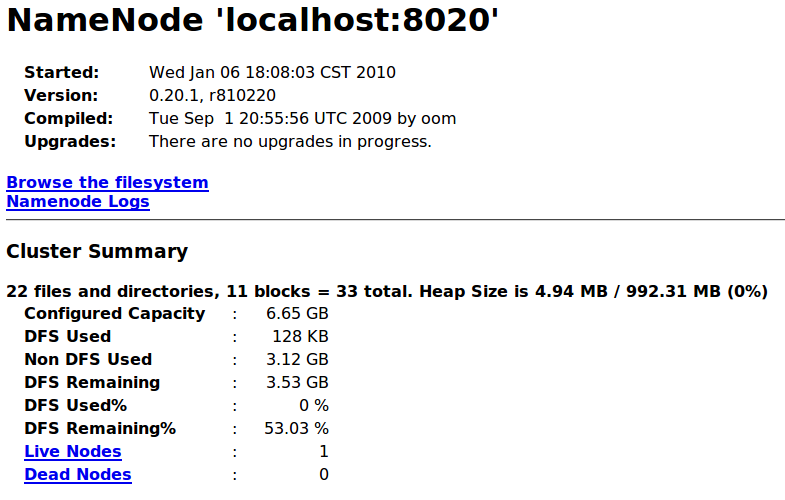This screenshot has width=785, height=500.
Task: Click the Cluster Summary heading
Action: (x=97, y=251)
